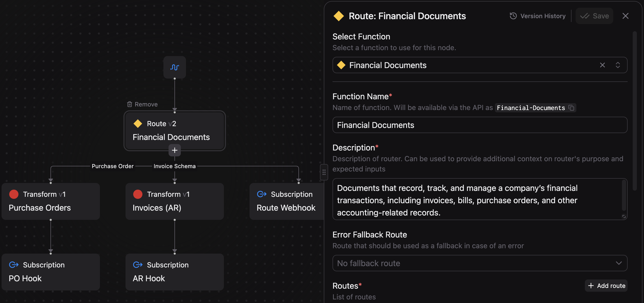The width and height of the screenshot is (644, 303).
Task: Click the workflow trigger node icon
Action: point(174,67)
